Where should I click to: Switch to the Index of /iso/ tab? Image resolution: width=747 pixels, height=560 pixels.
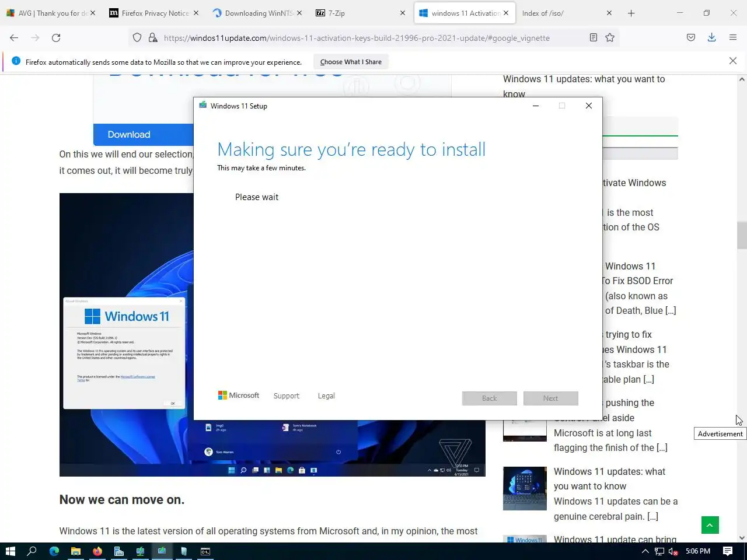click(x=566, y=13)
